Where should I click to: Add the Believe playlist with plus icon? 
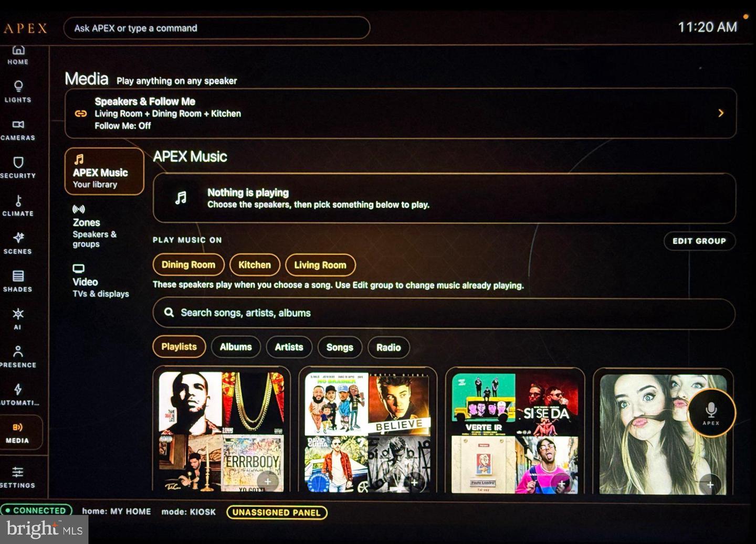pos(414,482)
